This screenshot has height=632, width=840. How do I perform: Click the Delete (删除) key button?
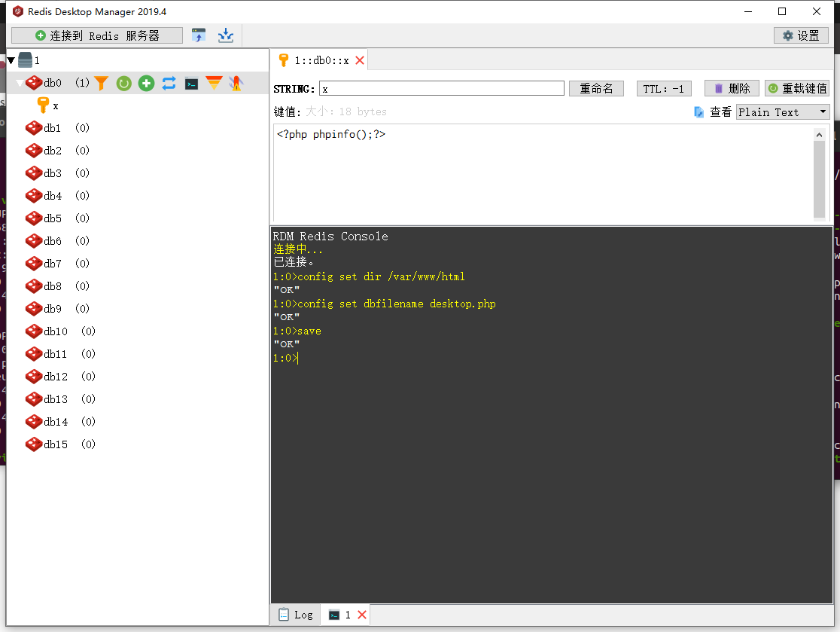[732, 88]
